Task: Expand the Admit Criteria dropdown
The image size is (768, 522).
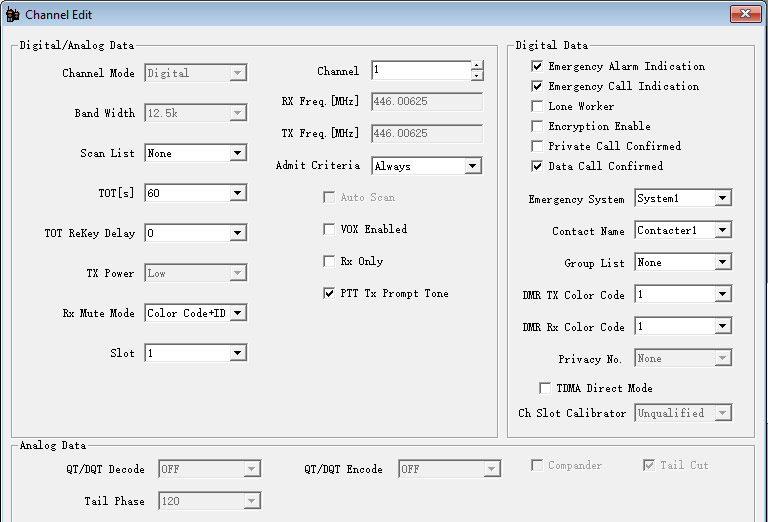Action: (x=473, y=166)
